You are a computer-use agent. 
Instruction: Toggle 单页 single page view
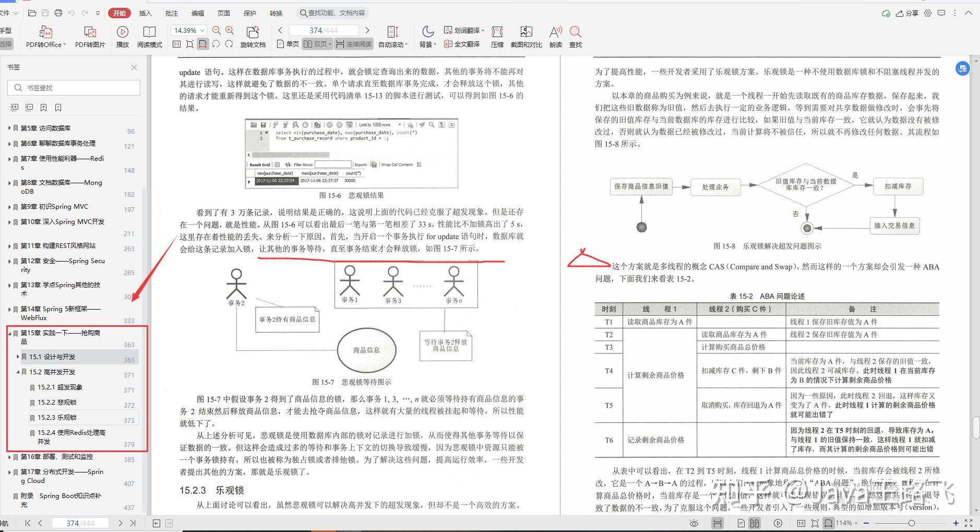click(288, 44)
